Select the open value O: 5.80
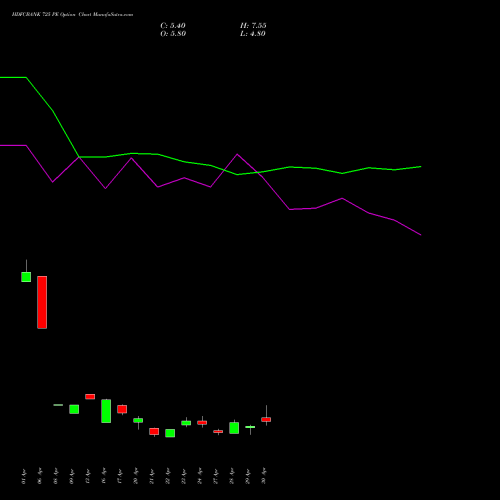 [173, 34]
